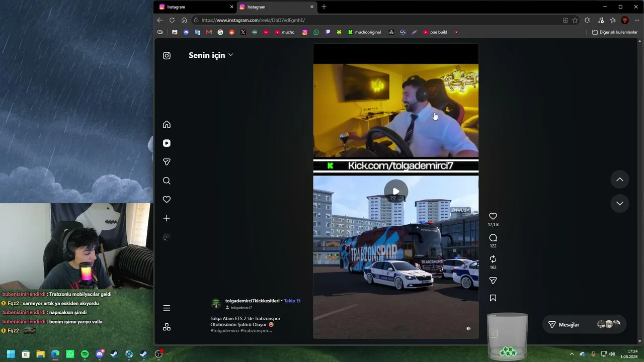Open the tolgademirci7kickkesitleri profile
Screen dimensions: 644x362
coord(252,301)
